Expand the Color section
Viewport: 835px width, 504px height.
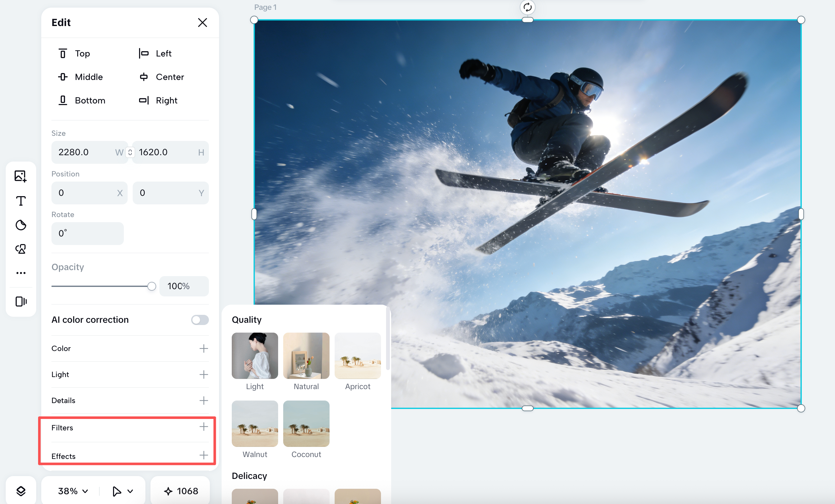203,348
